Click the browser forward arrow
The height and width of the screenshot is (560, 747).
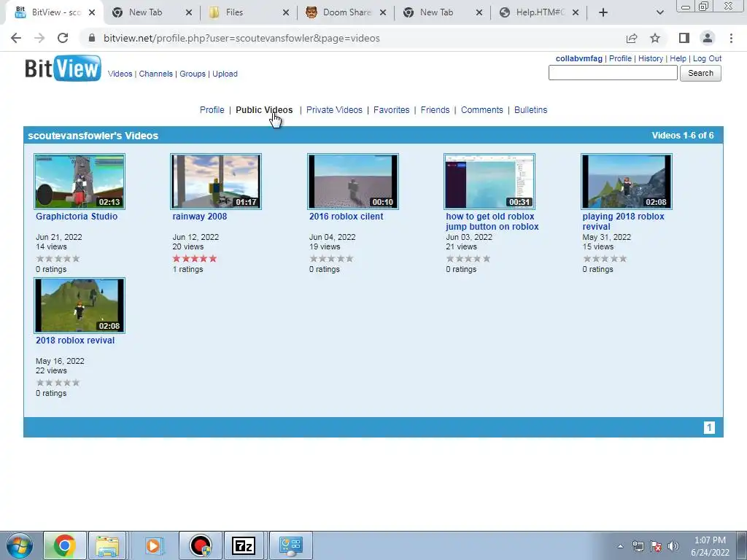pos(39,38)
